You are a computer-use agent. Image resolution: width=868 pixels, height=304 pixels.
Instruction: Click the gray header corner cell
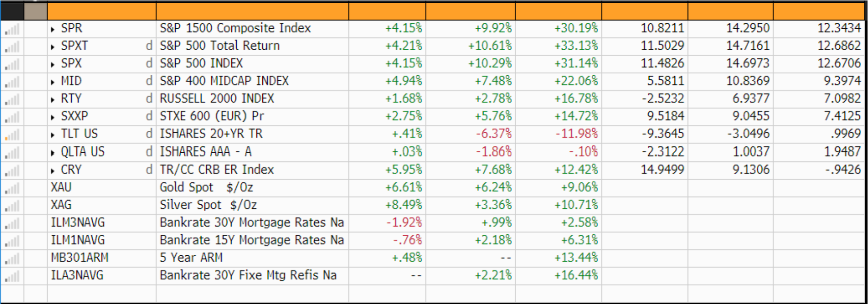[x=35, y=11]
